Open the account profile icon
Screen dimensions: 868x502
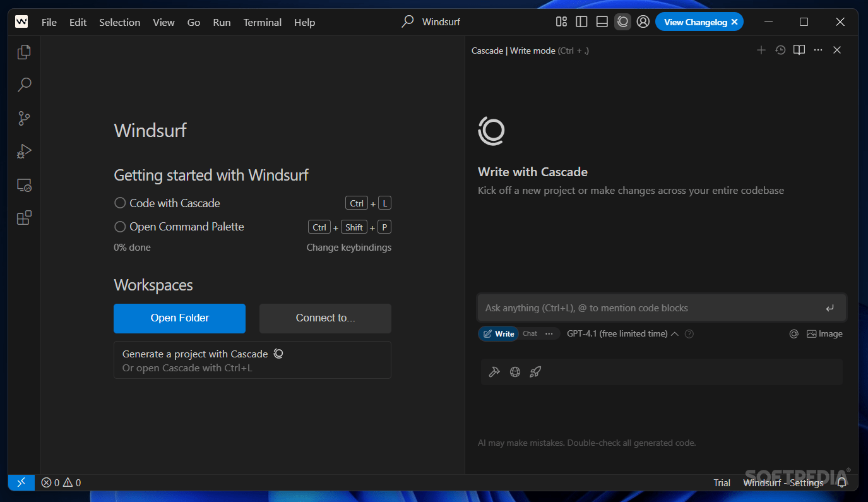[x=643, y=22]
